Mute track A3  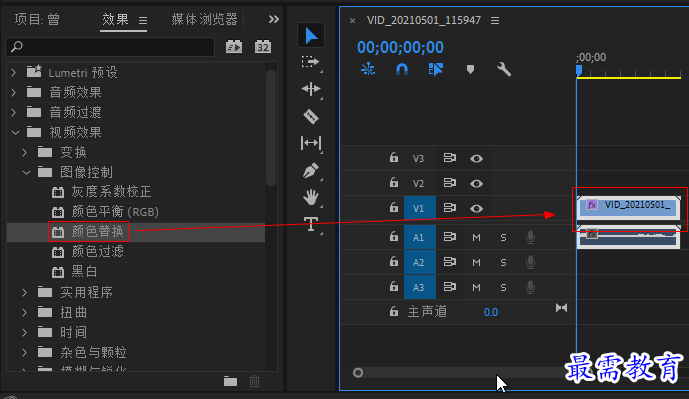[476, 288]
